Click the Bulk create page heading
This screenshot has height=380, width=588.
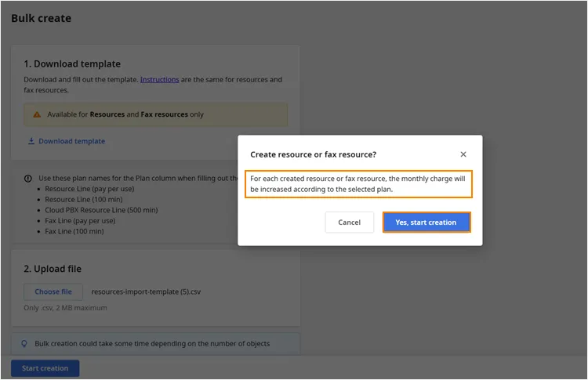42,18
